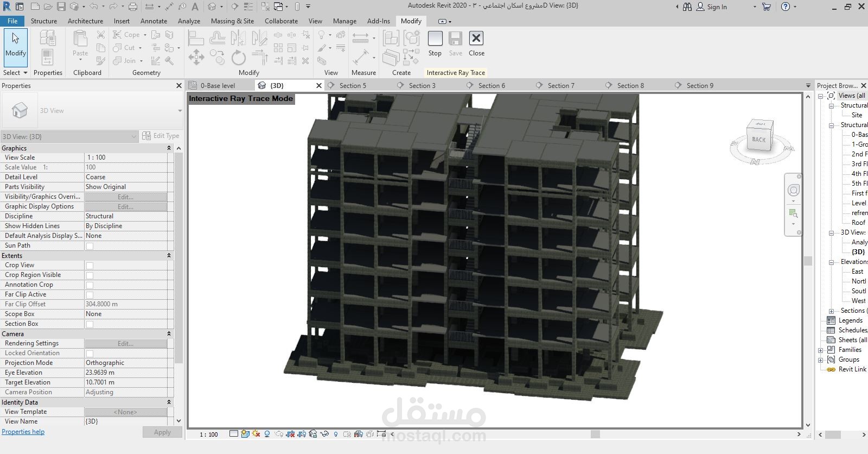868x454 pixels.
Task: Switch to the 0-Base level view tab
Action: [218, 85]
